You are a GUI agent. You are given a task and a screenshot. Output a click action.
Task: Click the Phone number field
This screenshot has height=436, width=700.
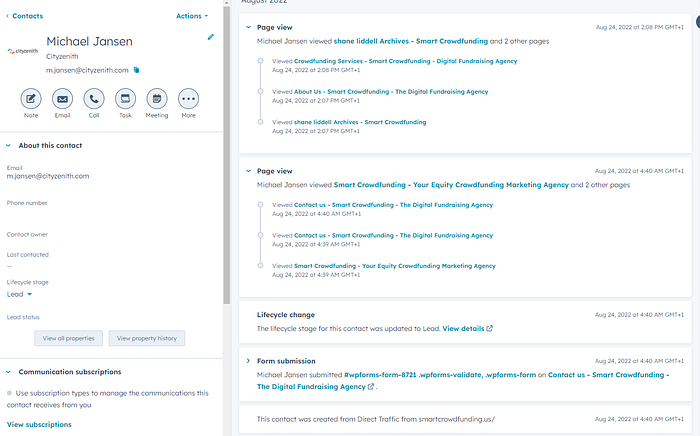[x=27, y=203]
